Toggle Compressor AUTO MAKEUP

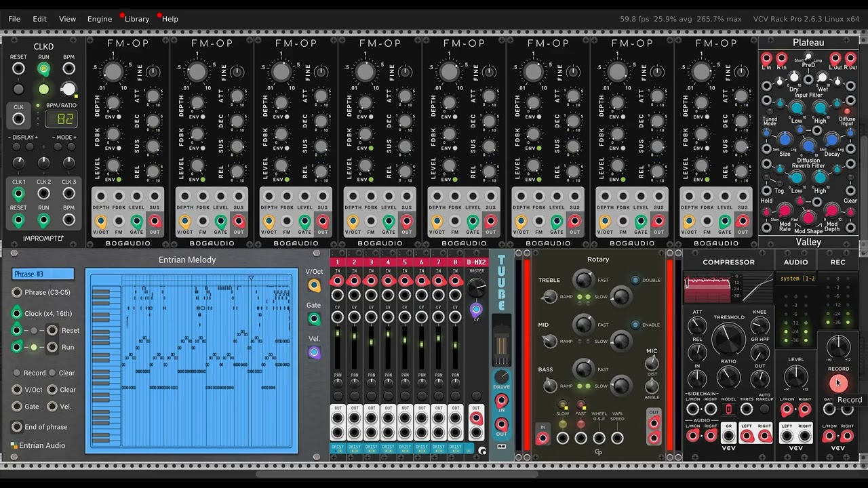(x=764, y=409)
